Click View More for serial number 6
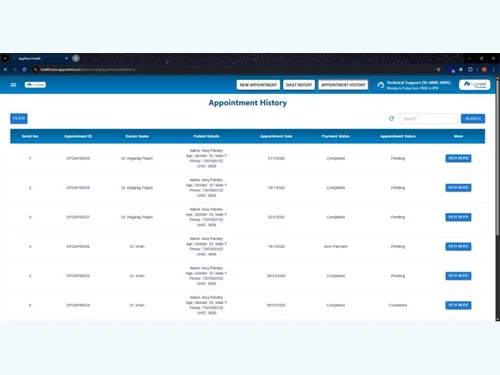The height and width of the screenshot is (375, 500). coord(458,305)
